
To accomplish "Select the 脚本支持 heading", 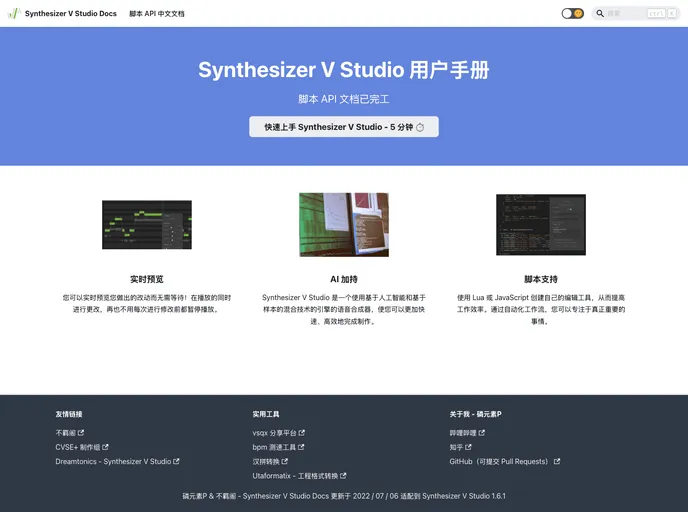I will (x=541, y=279).
